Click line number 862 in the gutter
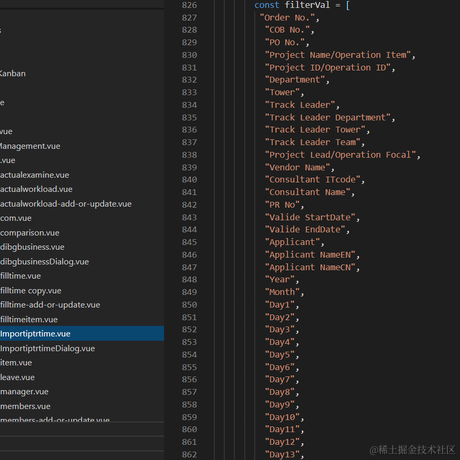Screen dimensions: 460x460 [x=189, y=454]
